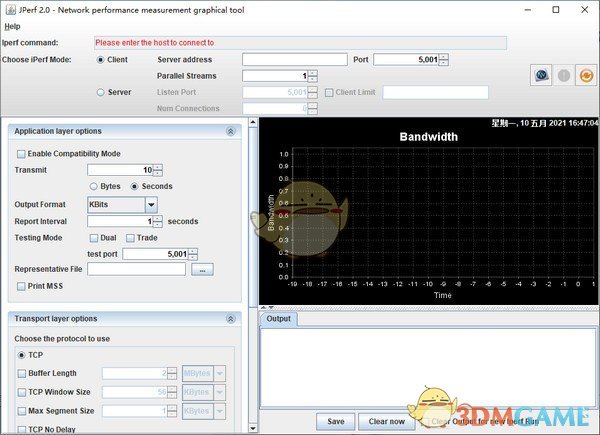Increase Report Interval with up arrow
The width and height of the screenshot is (600, 435).
coord(158,218)
